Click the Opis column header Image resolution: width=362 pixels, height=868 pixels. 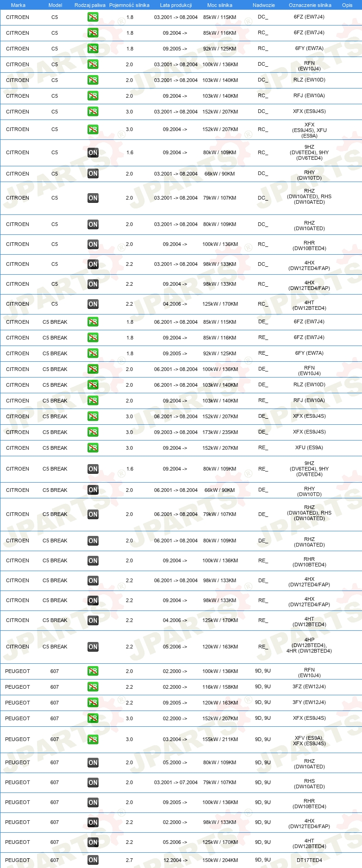[347, 5]
